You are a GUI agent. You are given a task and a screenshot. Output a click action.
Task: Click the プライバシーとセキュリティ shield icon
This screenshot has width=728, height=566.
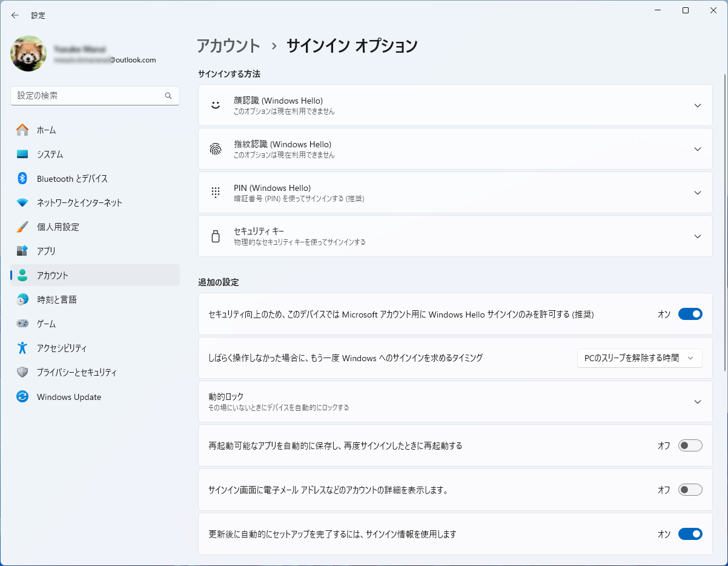pos(22,372)
